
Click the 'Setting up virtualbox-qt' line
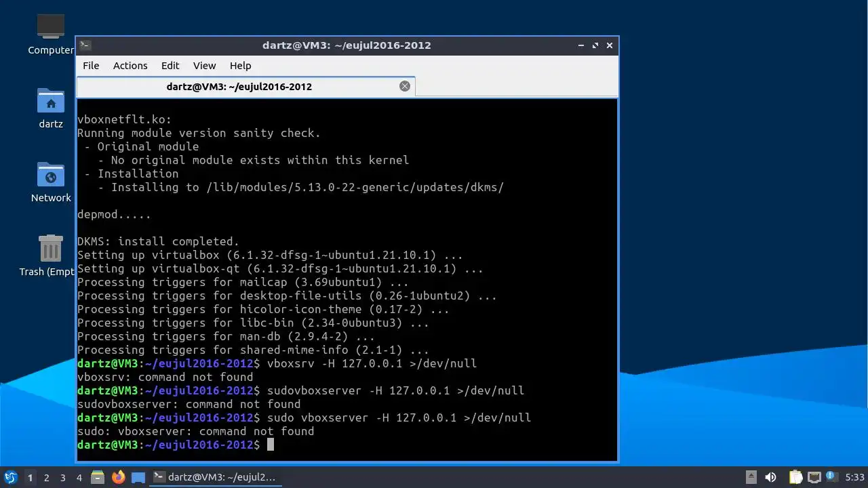click(x=281, y=268)
